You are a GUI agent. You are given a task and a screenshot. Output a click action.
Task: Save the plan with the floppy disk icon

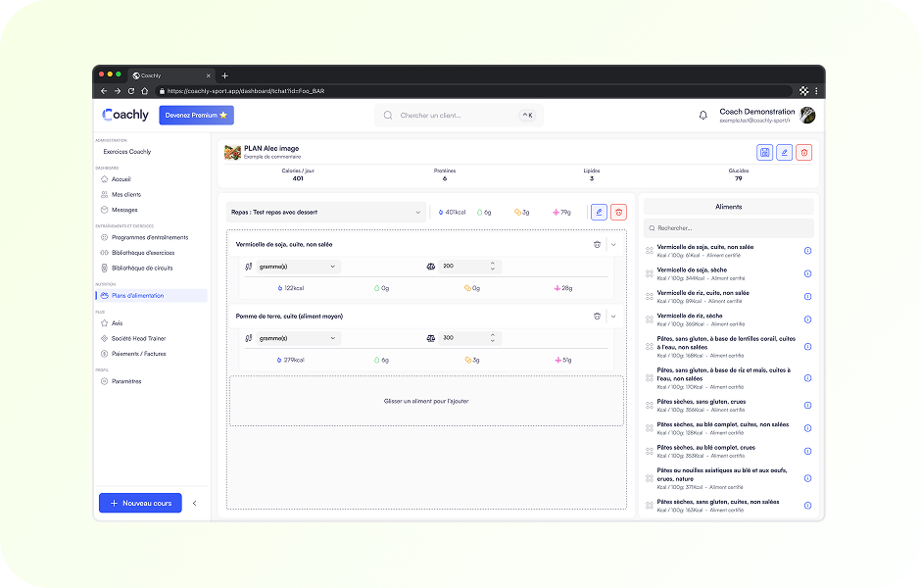coord(764,152)
